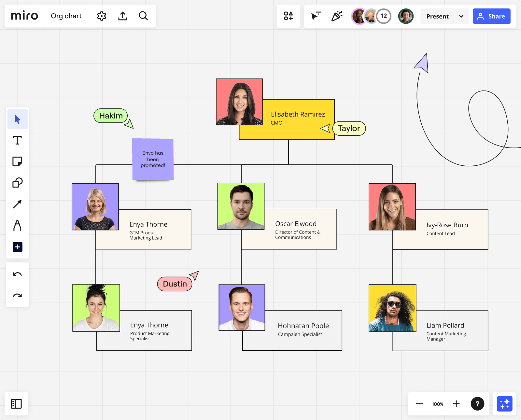Open the apps and shapes icon
Viewport: 521px width, 420px height.
pyautogui.click(x=288, y=16)
